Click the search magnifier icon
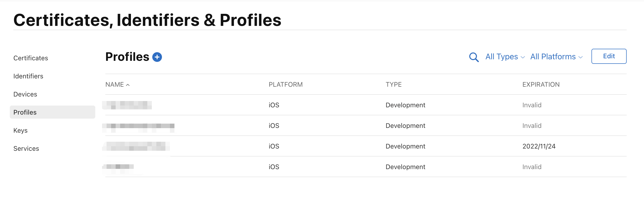 click(474, 57)
